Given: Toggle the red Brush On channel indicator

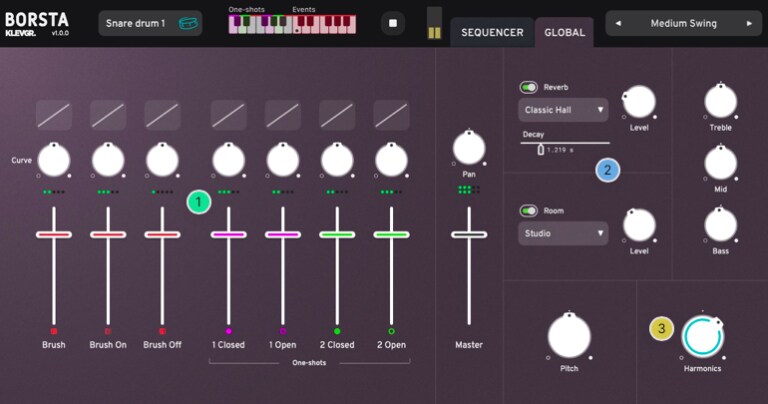Looking at the screenshot, I should click(x=108, y=332).
